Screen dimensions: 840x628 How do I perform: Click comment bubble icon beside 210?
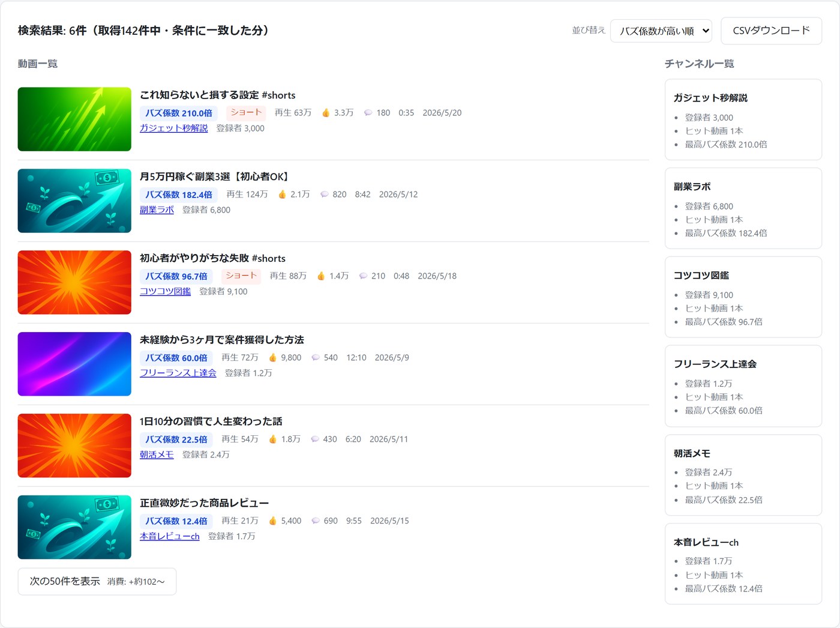(x=363, y=276)
